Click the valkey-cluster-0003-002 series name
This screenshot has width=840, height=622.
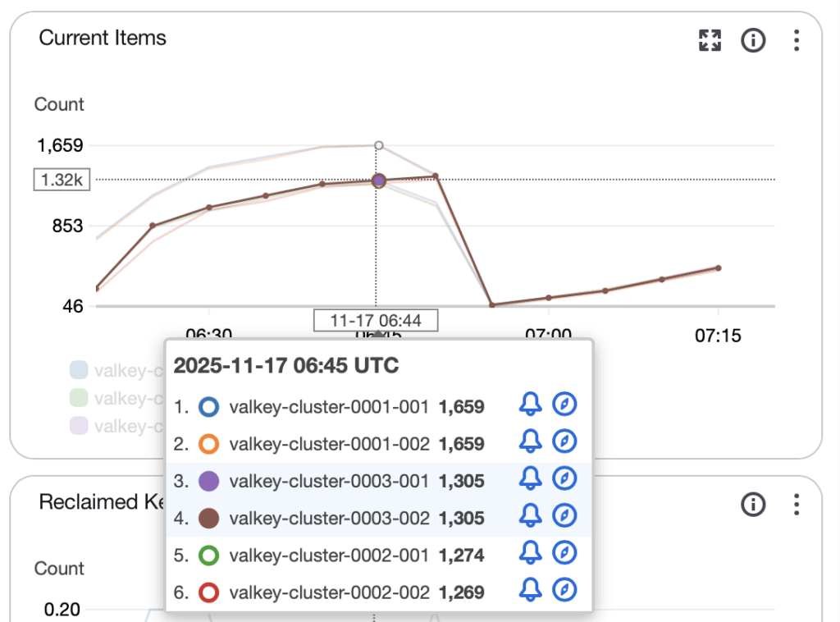tap(329, 518)
